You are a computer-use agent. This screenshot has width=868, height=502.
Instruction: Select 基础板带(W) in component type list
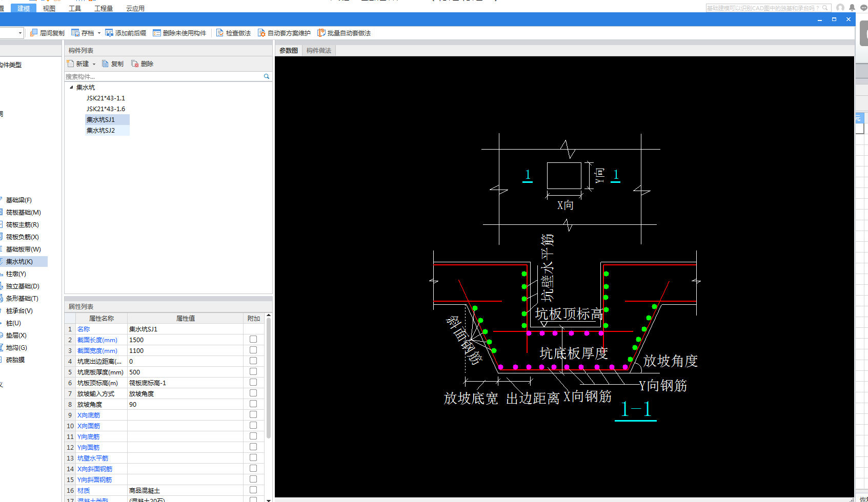tap(23, 249)
